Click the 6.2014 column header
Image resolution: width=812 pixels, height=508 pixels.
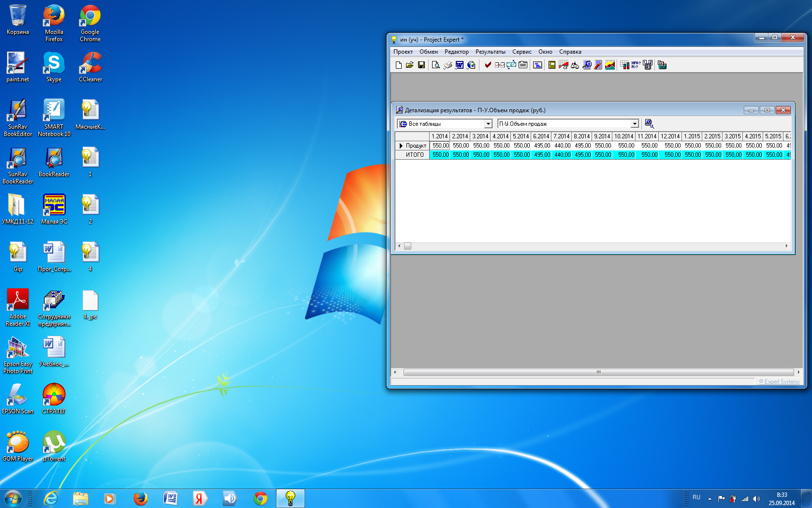pos(541,136)
